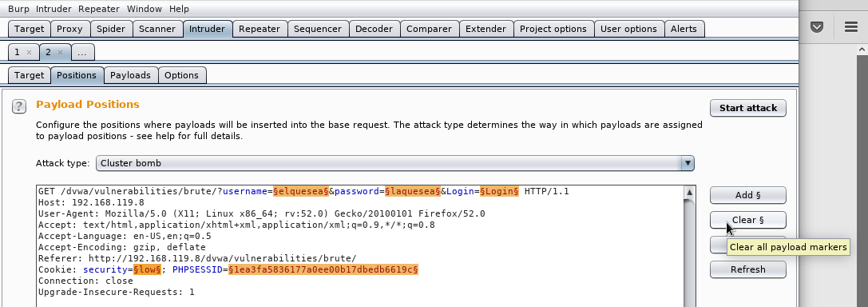
Task: Select the Positions sub-tab
Action: pyautogui.click(x=77, y=75)
